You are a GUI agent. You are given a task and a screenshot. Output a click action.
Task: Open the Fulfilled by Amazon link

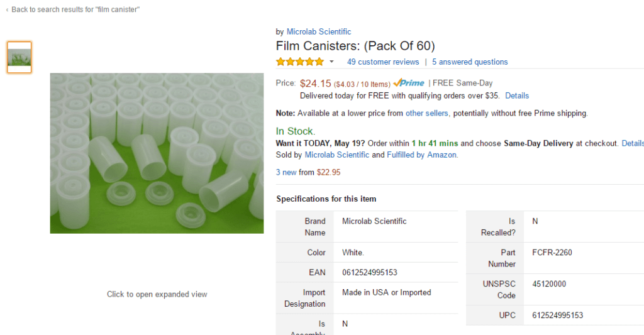pyautogui.click(x=422, y=155)
